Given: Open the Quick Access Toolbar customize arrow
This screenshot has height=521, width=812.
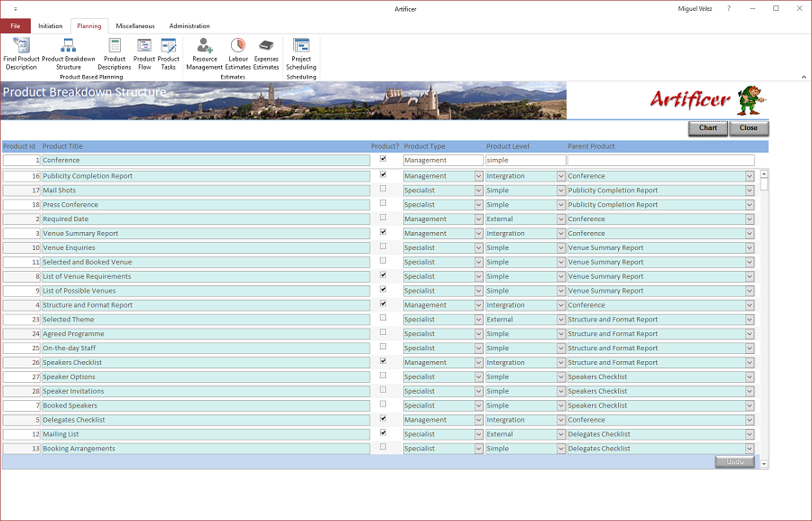Looking at the screenshot, I should click(15, 9).
